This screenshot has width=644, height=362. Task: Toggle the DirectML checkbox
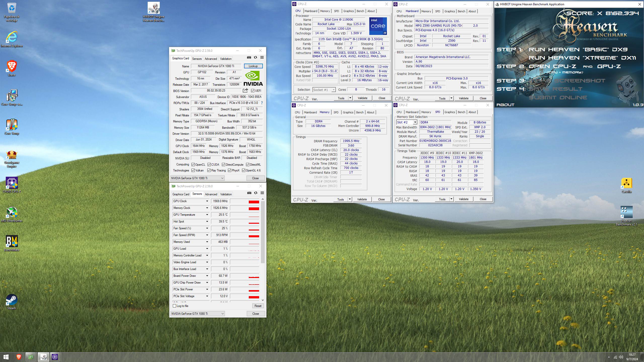tap(248, 165)
